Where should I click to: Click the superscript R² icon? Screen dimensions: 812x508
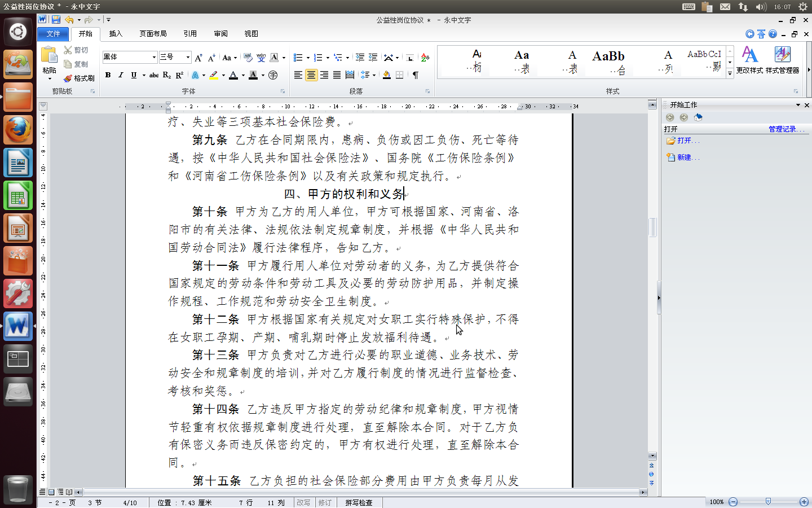tap(179, 75)
